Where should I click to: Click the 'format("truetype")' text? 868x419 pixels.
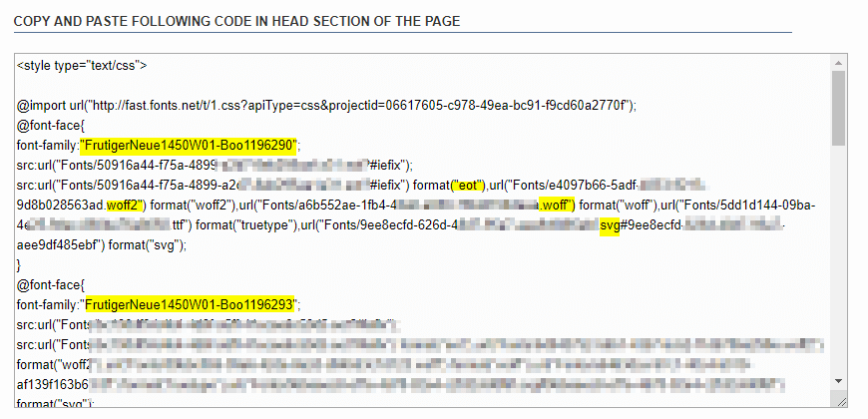coord(246,225)
